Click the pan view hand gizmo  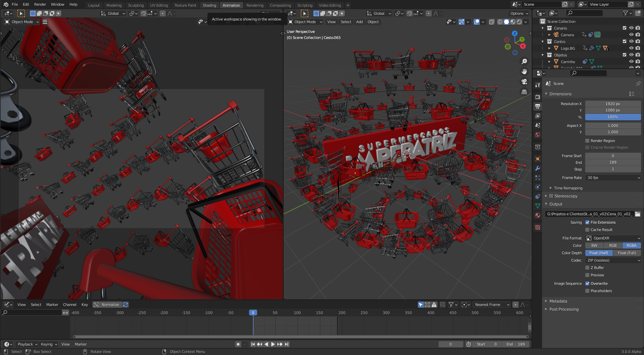pyautogui.click(x=524, y=72)
